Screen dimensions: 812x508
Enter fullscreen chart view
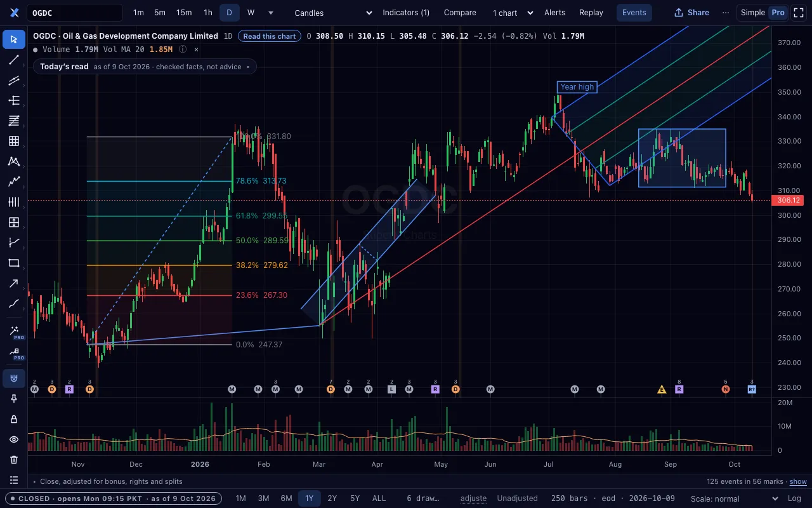[x=799, y=13]
